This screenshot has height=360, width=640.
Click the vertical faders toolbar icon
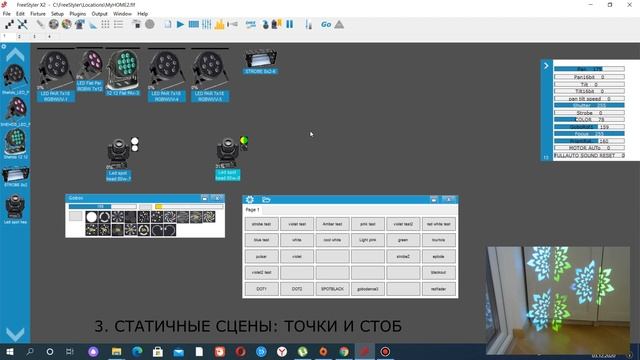pos(207,24)
